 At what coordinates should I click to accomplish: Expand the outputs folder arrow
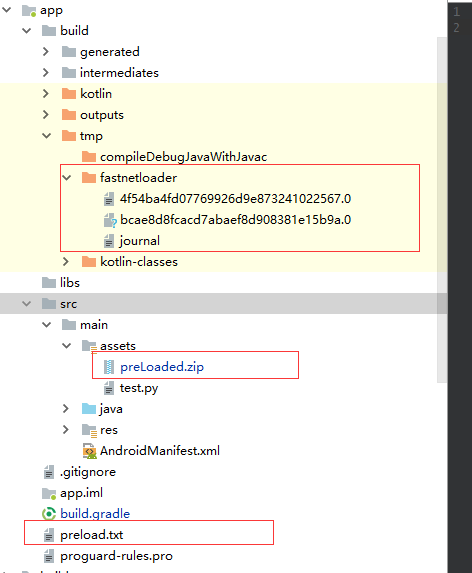coord(46,114)
